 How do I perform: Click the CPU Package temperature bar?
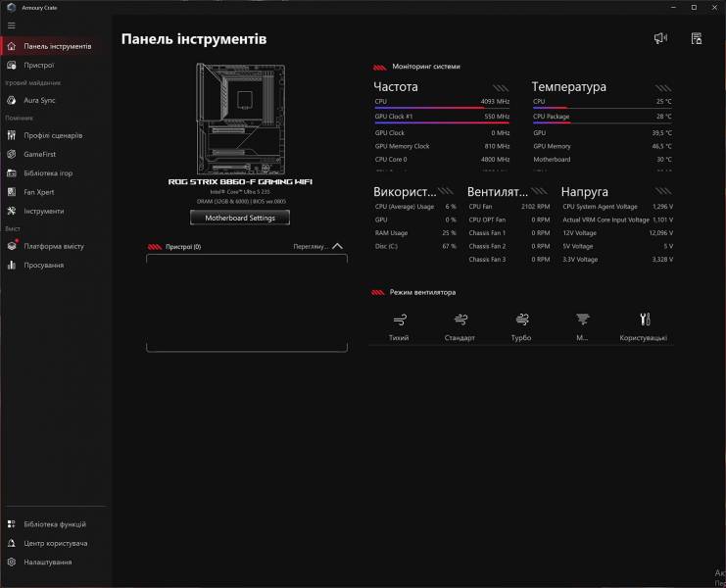602,122
